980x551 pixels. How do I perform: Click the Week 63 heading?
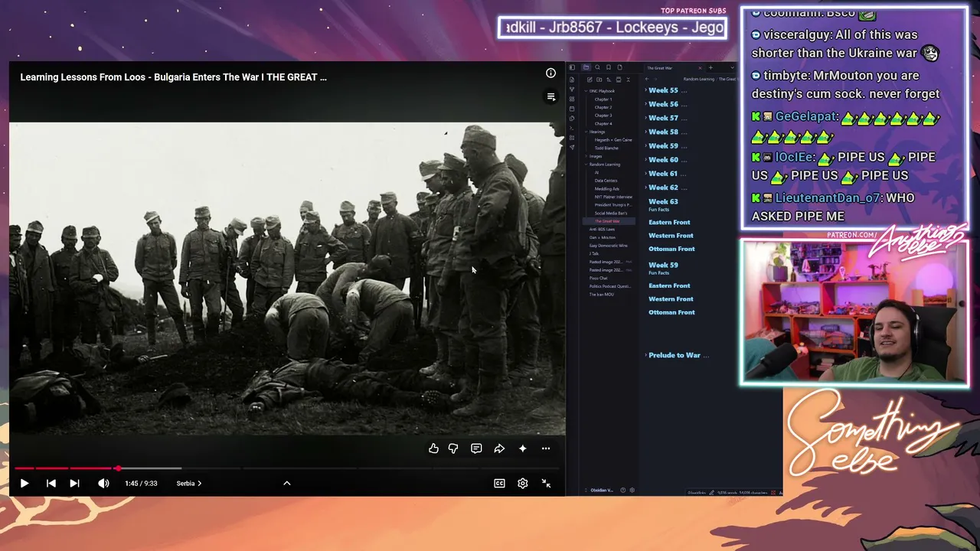pyautogui.click(x=663, y=202)
